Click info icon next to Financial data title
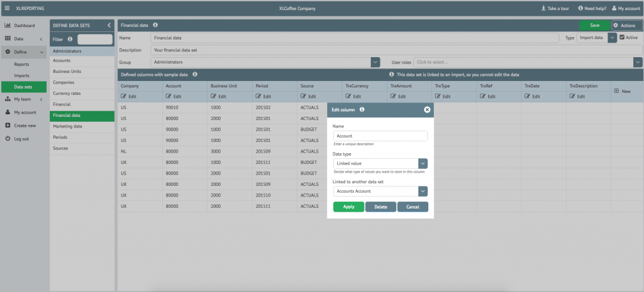This screenshot has height=292, width=644. [x=155, y=25]
